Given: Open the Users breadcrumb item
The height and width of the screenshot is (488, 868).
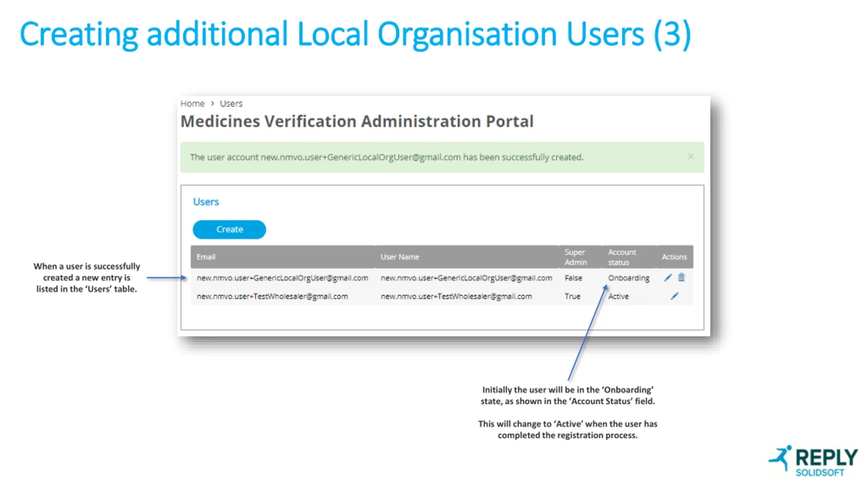Looking at the screenshot, I should [x=231, y=104].
